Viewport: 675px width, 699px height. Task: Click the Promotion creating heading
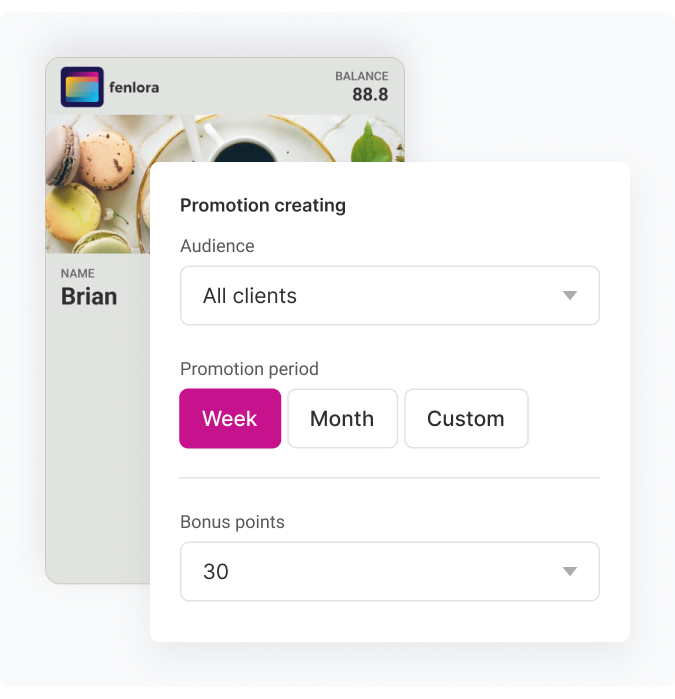click(x=263, y=205)
